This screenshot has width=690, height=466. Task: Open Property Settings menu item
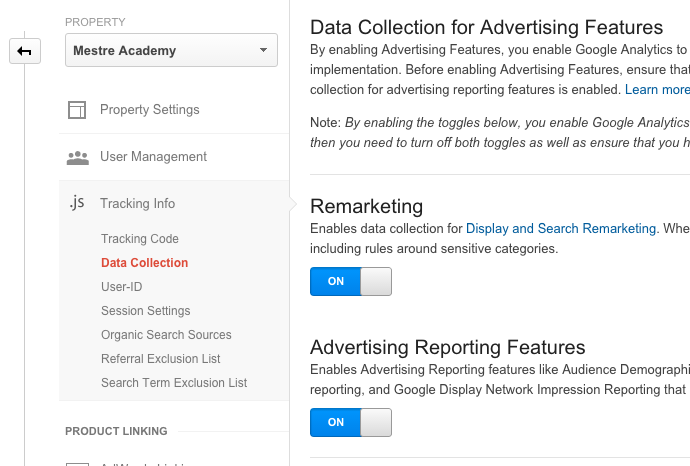149,110
